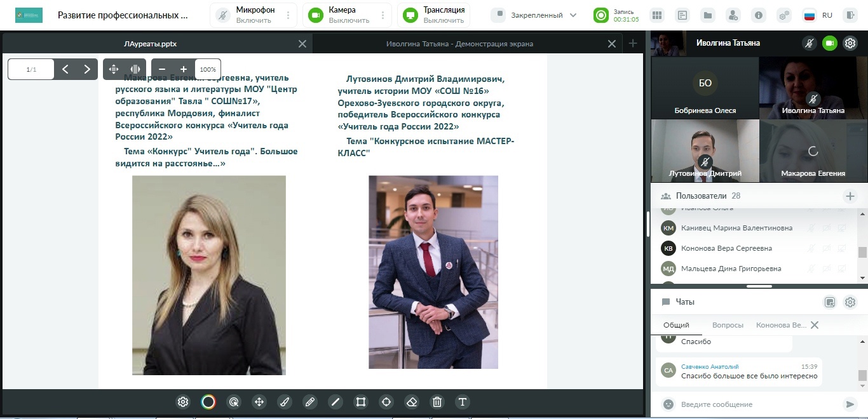Add a new tab with plus

pyautogui.click(x=633, y=43)
